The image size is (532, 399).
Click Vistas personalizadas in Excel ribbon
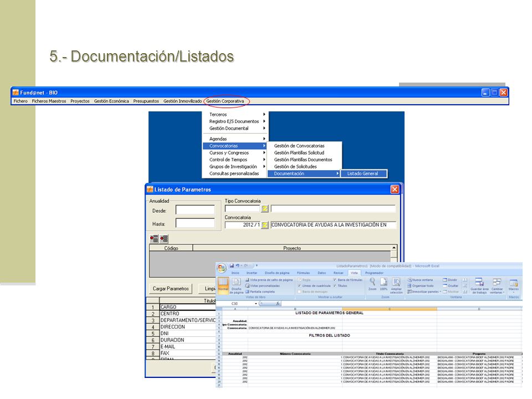click(263, 286)
